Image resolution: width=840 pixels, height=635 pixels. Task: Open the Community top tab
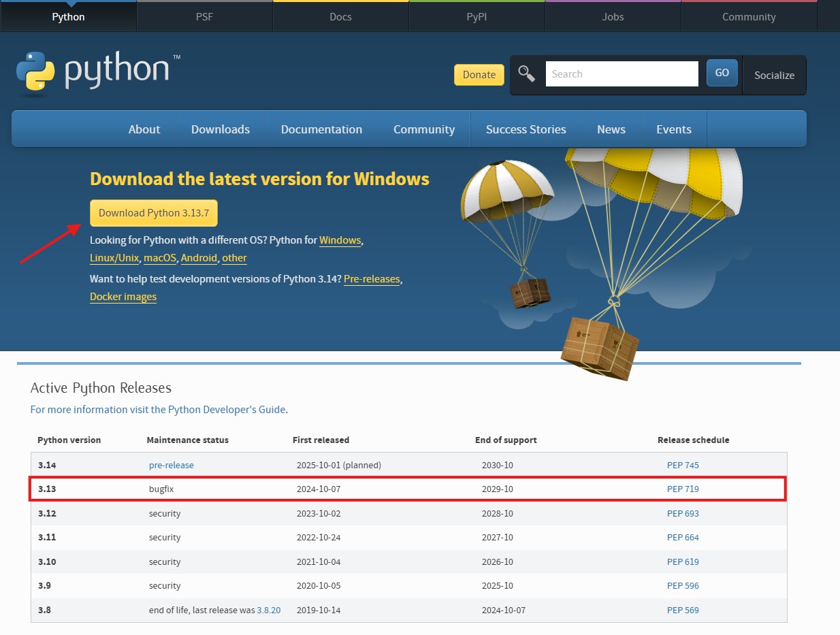click(x=749, y=16)
